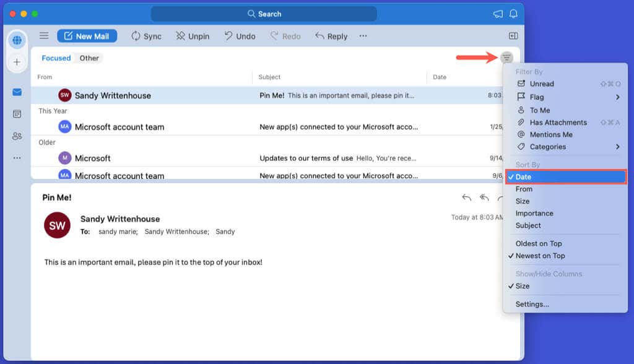This screenshot has height=364, width=634.
Task: Click the hamburger menu icon
Action: tap(44, 36)
